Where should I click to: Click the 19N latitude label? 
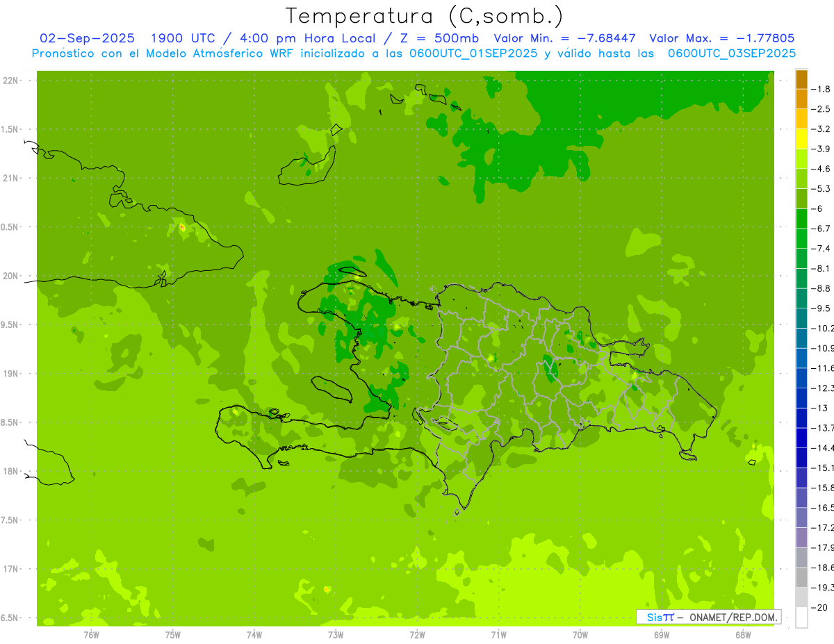(10, 373)
